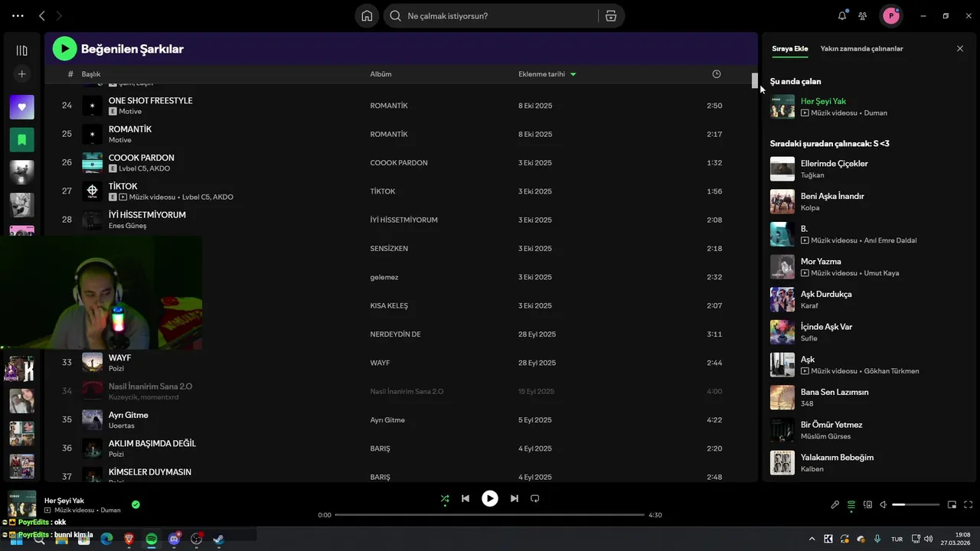Open Discord in taskbar
This screenshot has height=551, width=980.
coord(174,539)
